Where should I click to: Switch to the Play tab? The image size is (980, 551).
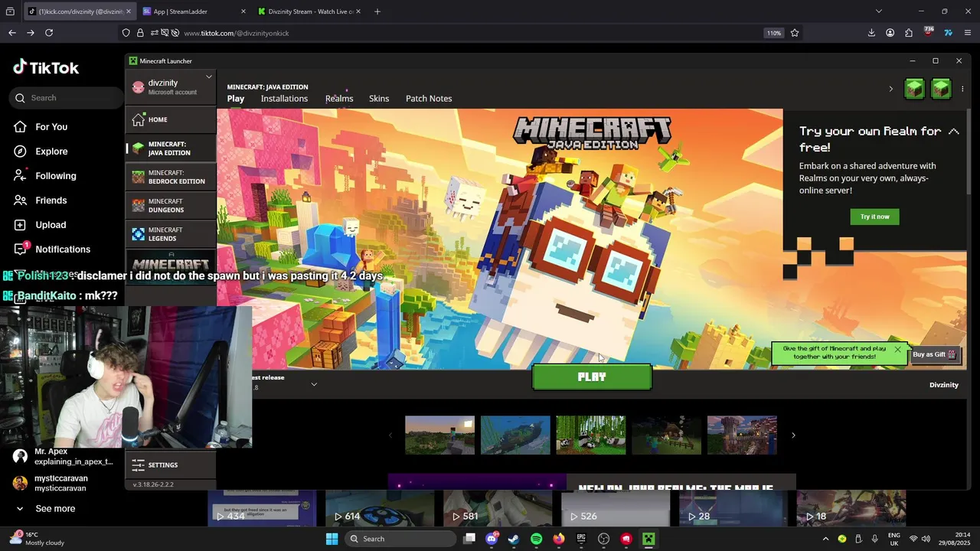click(236, 99)
